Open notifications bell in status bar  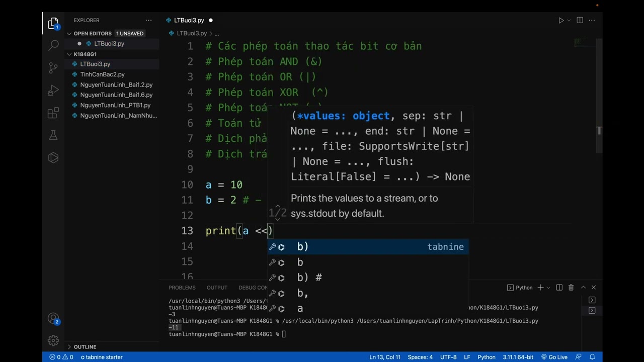[x=592, y=357]
